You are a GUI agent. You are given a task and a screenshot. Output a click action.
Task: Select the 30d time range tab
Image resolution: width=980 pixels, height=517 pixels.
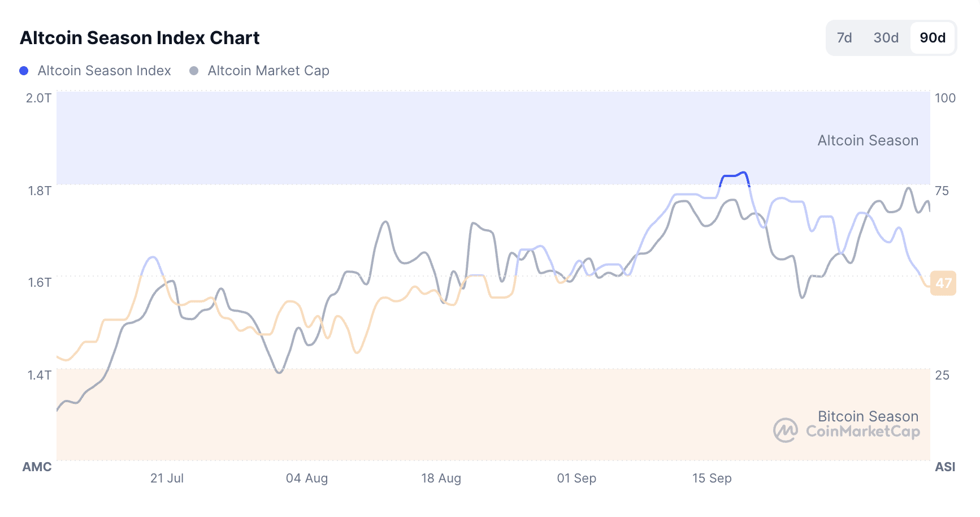point(886,38)
